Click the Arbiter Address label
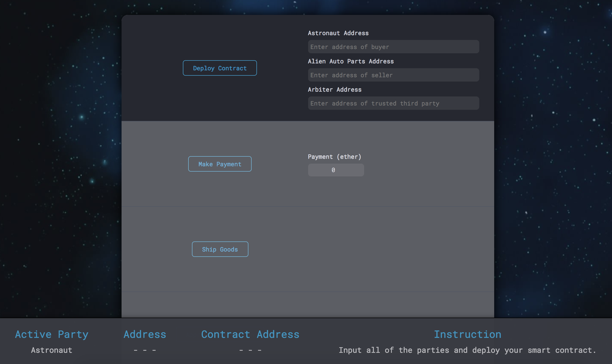612x364 pixels. 335,90
